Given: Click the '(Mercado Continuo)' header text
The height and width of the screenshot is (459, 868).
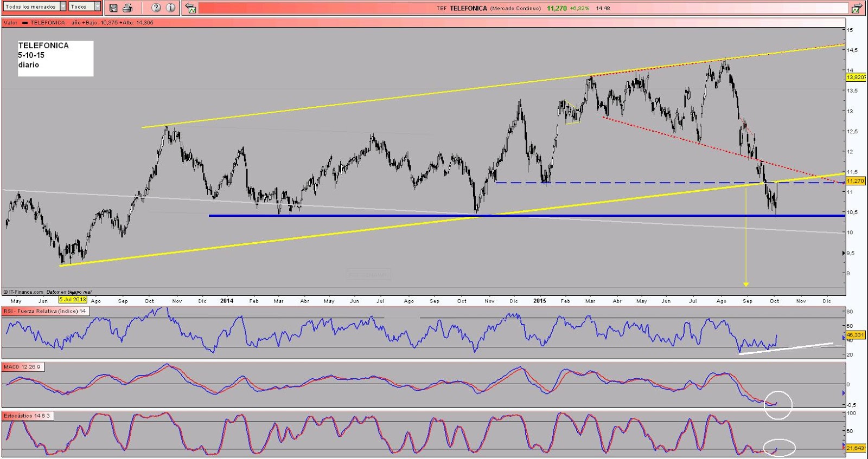Looking at the screenshot, I should 515,8.
